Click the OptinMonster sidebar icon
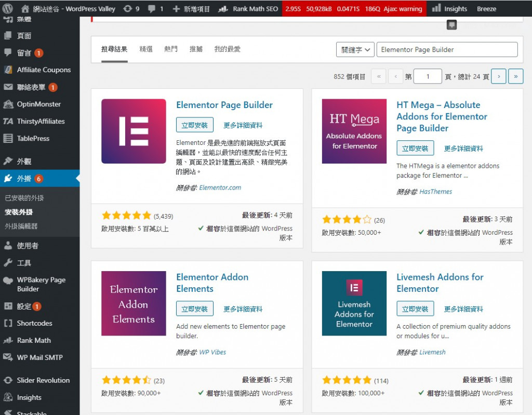 point(8,104)
